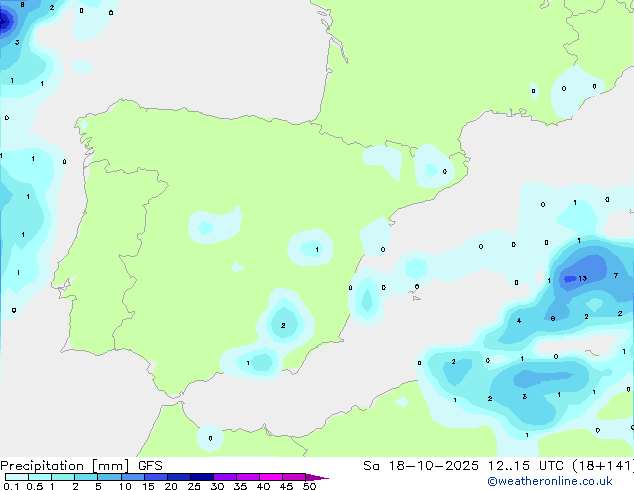Screen dimensions: 634x490
Task: Select the 40–45 mm magenta legend swatch
Action: (271, 477)
